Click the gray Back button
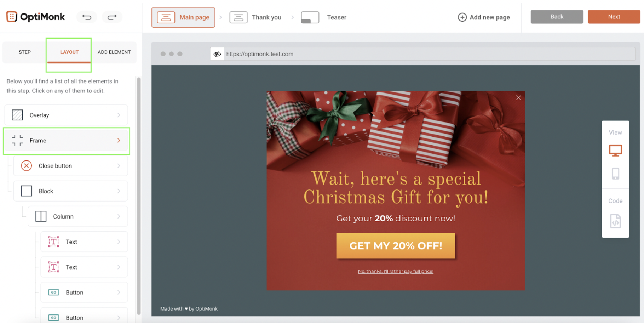This screenshot has width=644, height=323. coord(557,17)
